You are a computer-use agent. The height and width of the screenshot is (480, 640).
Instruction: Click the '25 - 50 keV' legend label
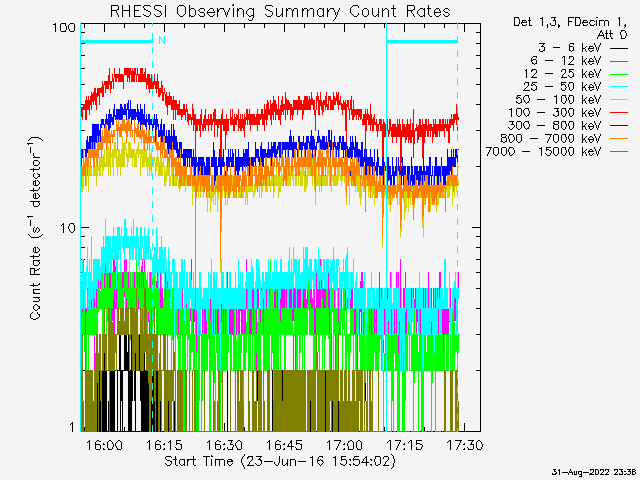(562, 87)
